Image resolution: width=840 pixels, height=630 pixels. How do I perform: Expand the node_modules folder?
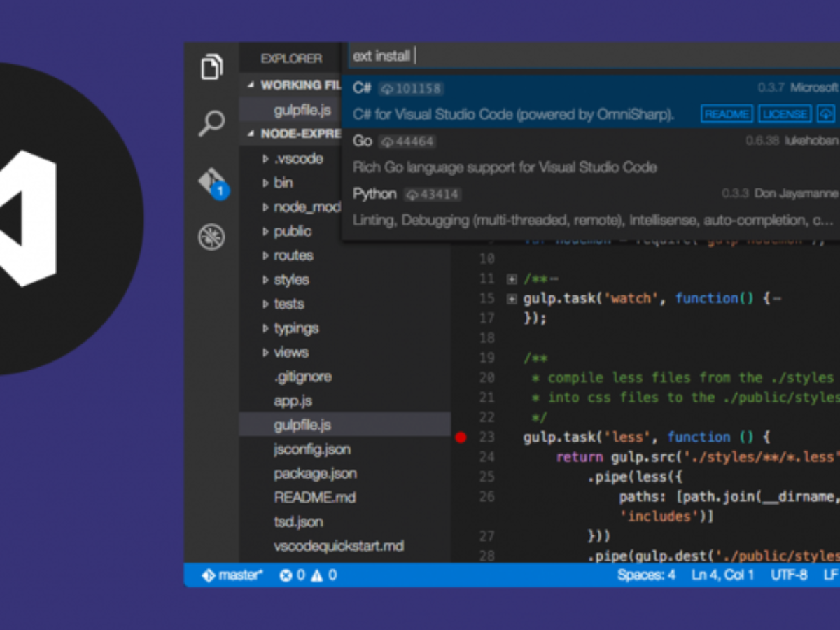(x=266, y=207)
